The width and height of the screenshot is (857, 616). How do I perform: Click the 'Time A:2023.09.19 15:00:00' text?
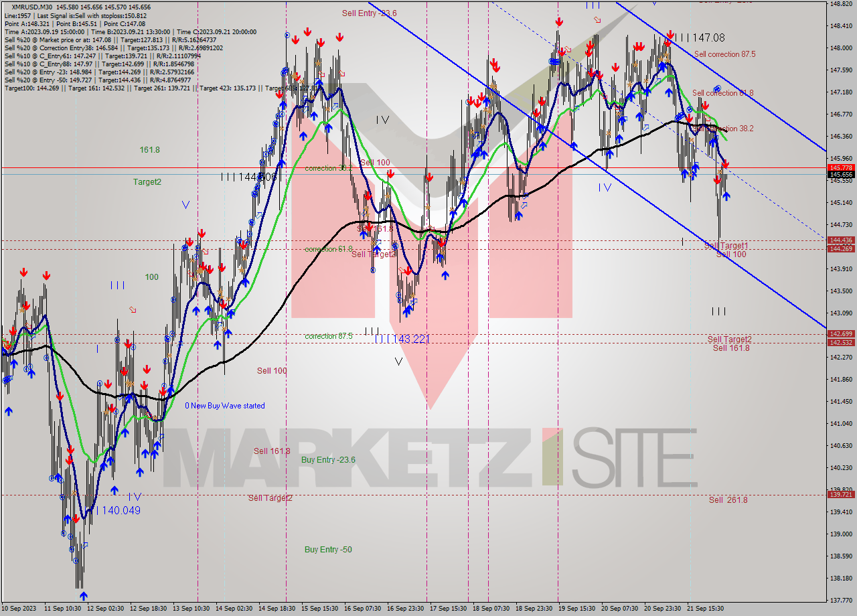click(x=44, y=31)
